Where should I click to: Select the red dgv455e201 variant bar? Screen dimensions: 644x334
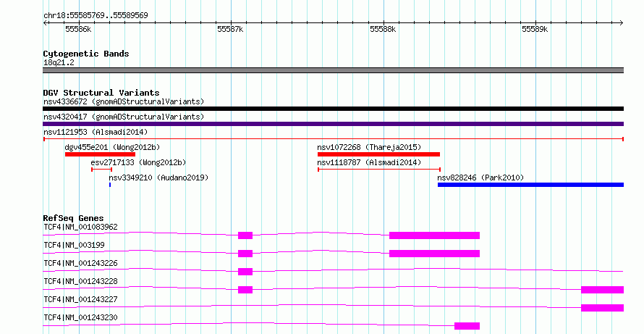coord(100,154)
